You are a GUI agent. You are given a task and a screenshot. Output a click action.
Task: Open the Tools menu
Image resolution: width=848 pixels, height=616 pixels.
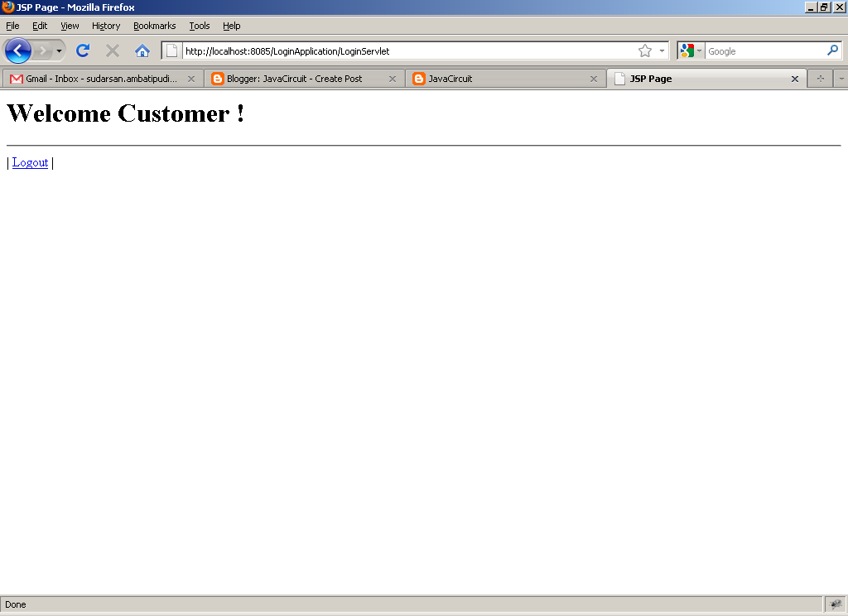click(x=199, y=26)
